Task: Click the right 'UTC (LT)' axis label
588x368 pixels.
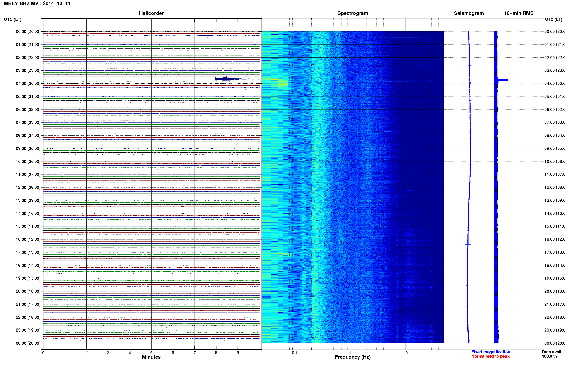Action: pyautogui.click(x=553, y=19)
